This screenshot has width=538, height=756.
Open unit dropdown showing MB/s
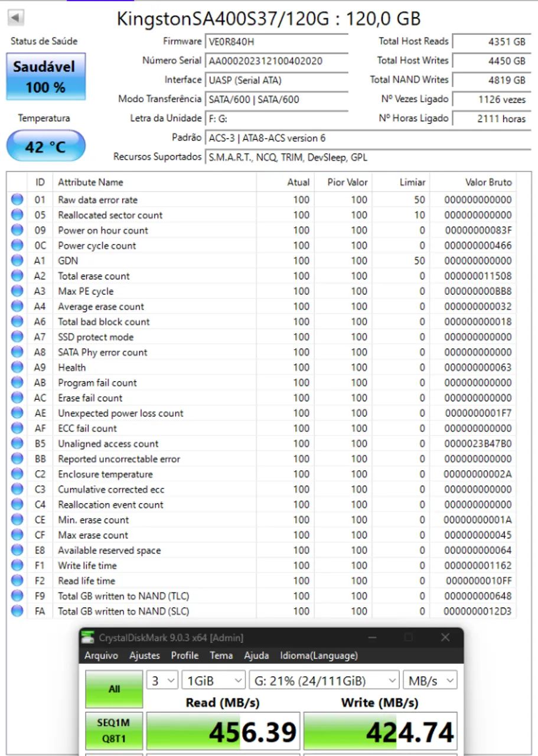coord(430,680)
